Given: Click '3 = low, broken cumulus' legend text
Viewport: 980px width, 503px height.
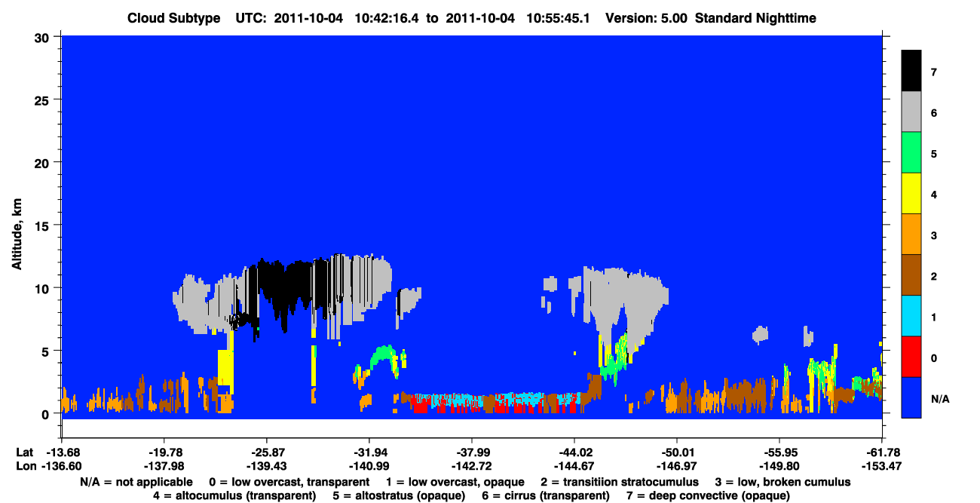Looking at the screenshot, I should pyautogui.click(x=782, y=482).
